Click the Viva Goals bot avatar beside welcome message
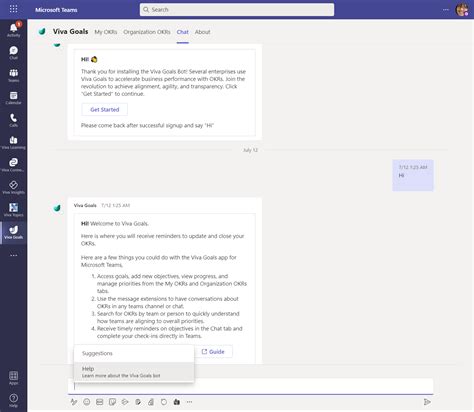Screen dimensions: 474x412 pyautogui.click(x=57, y=208)
